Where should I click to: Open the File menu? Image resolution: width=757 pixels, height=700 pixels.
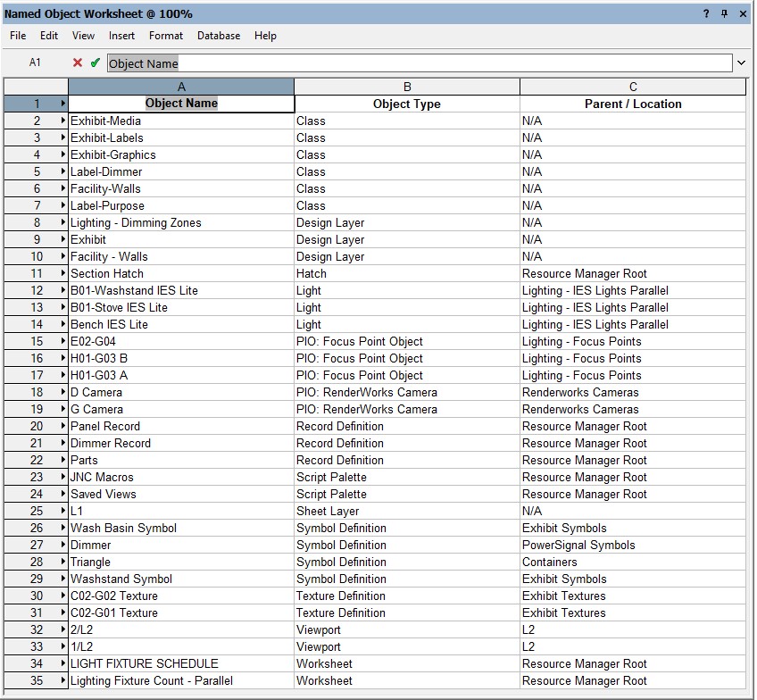point(18,36)
